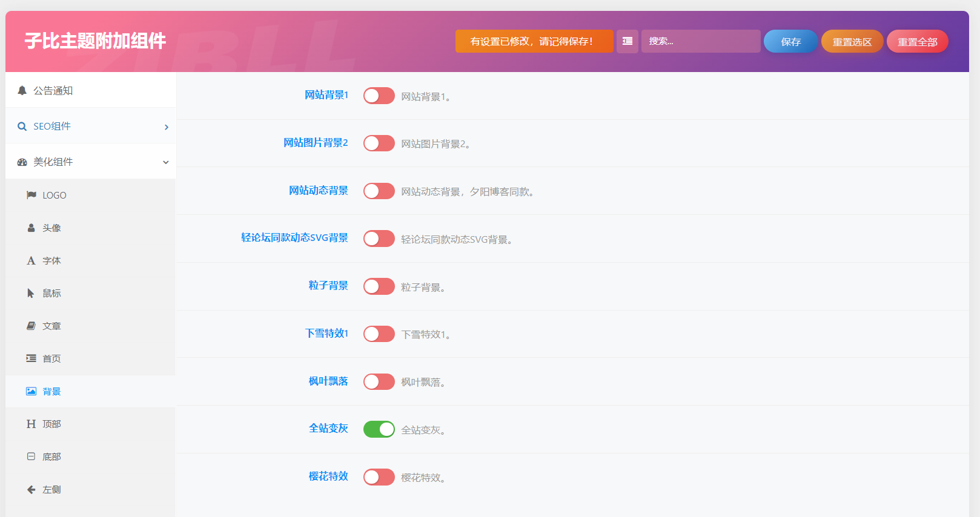
Task: Click the letter A icon beside 字体
Action: (x=31, y=260)
